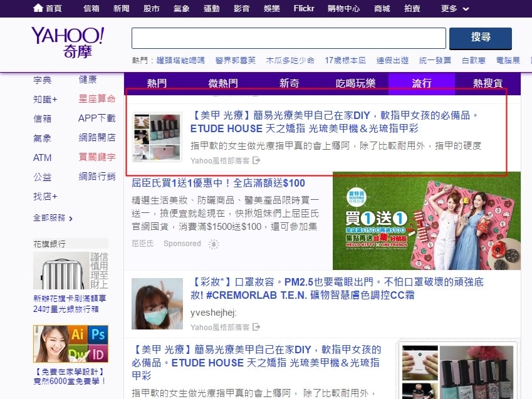Expand the 知識+ sidebar item
This screenshot has width=532, height=399.
[x=45, y=99]
